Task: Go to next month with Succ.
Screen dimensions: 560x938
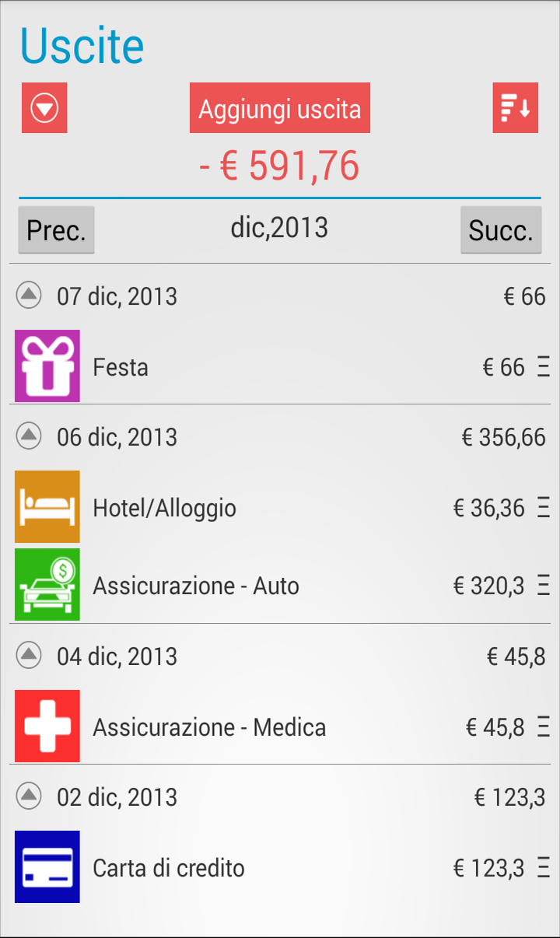Action: 501,229
